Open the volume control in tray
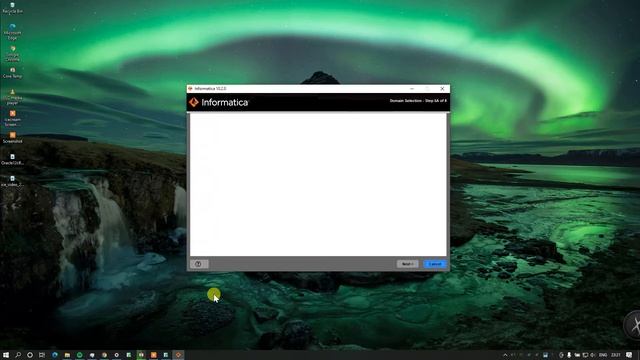Viewport: 640px width, 360px height. coord(593,355)
